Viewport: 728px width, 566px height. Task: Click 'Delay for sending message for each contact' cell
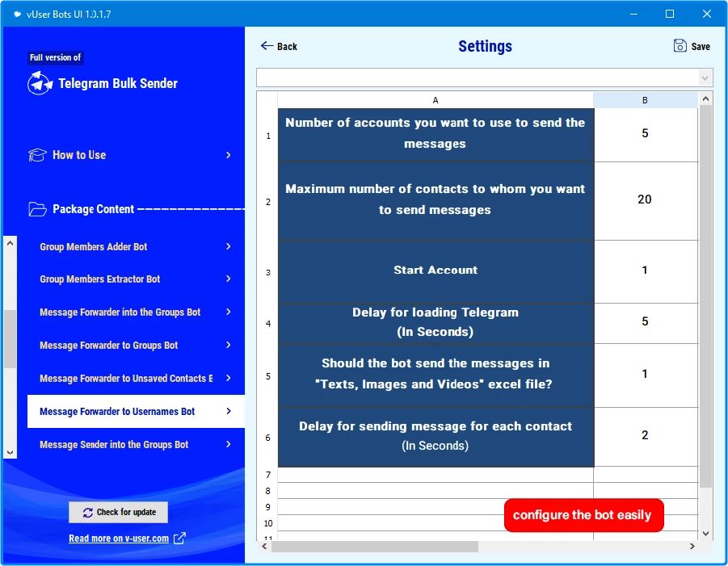(436, 437)
